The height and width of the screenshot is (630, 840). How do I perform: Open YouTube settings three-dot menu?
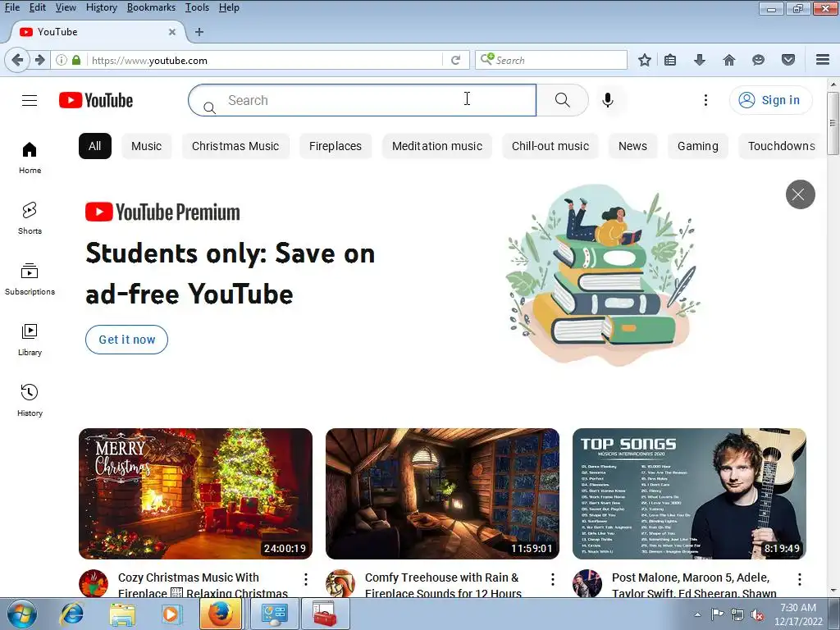pos(705,100)
